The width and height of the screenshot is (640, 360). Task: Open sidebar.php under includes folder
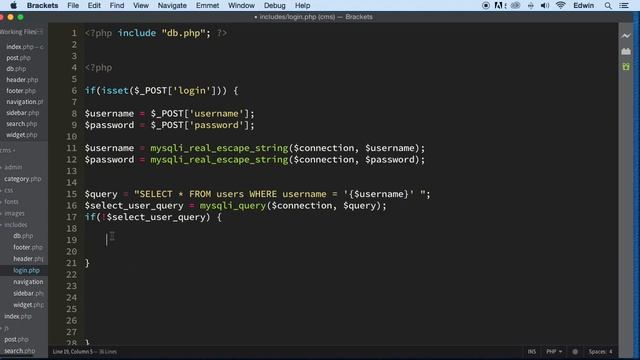(x=28, y=293)
